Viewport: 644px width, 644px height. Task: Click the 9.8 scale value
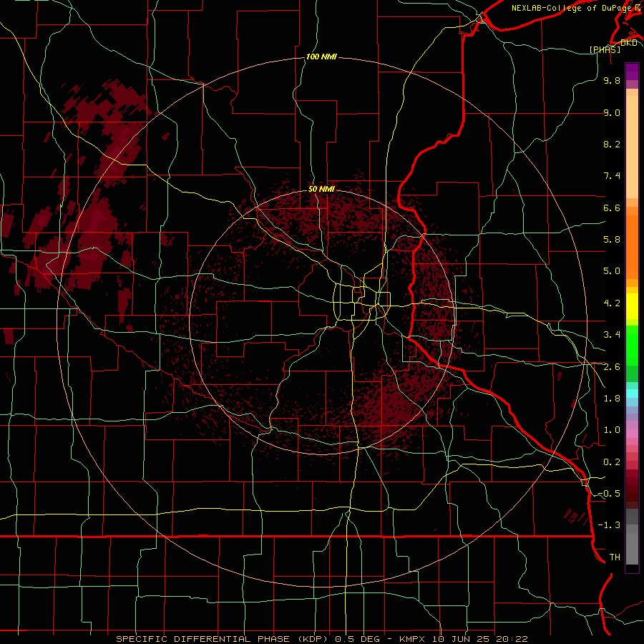[612, 80]
